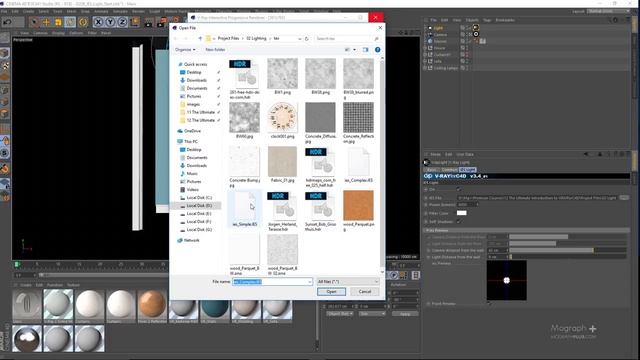Open the Videos folder under This PC
This screenshot has height=360, width=640.
click(x=192, y=189)
